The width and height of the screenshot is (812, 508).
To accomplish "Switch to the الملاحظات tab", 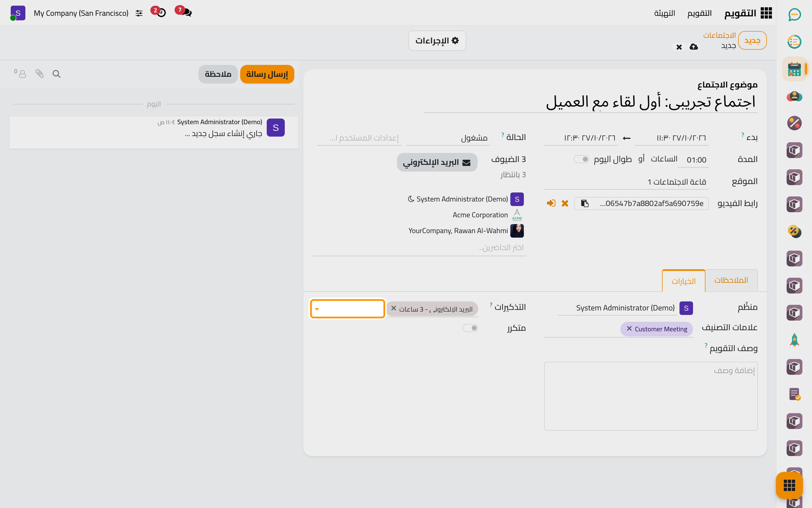I will [x=731, y=280].
